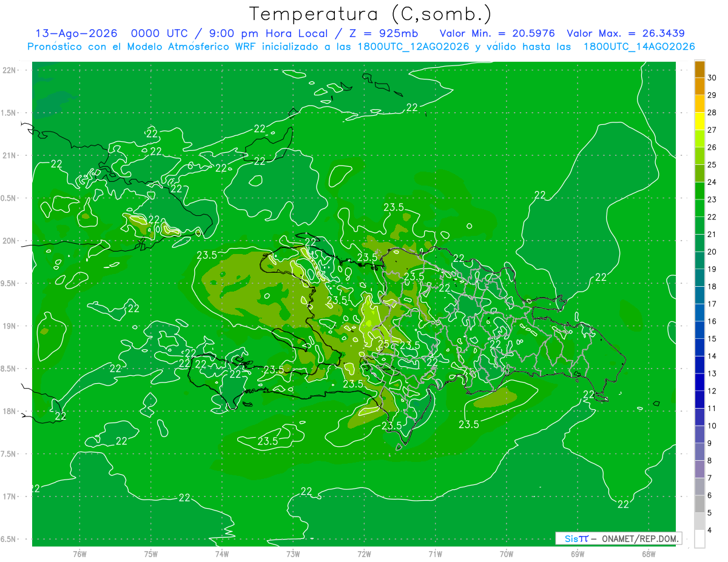Click the 19N latitude axis label

(8, 326)
